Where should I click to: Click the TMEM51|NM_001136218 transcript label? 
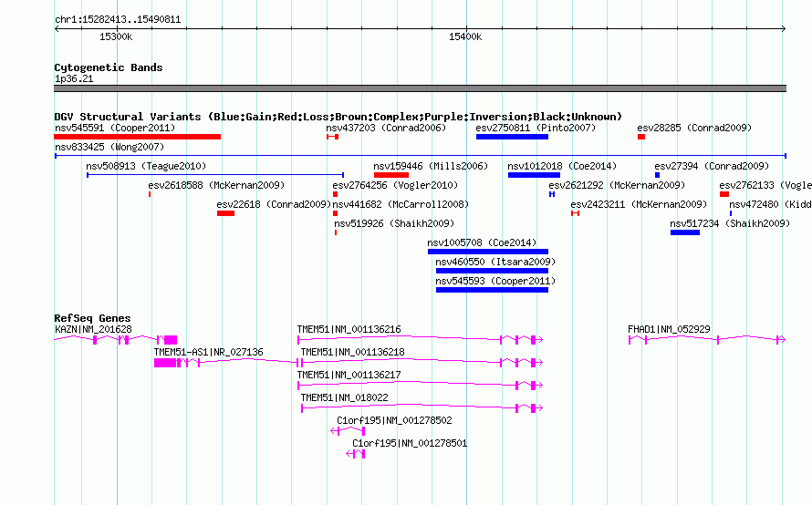point(352,352)
